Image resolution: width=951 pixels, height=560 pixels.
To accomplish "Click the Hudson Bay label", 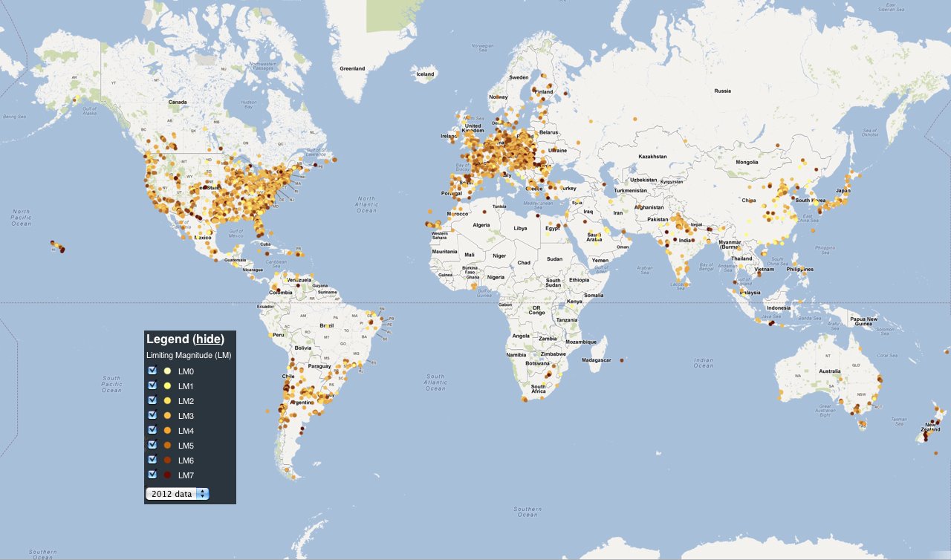I will click(249, 104).
